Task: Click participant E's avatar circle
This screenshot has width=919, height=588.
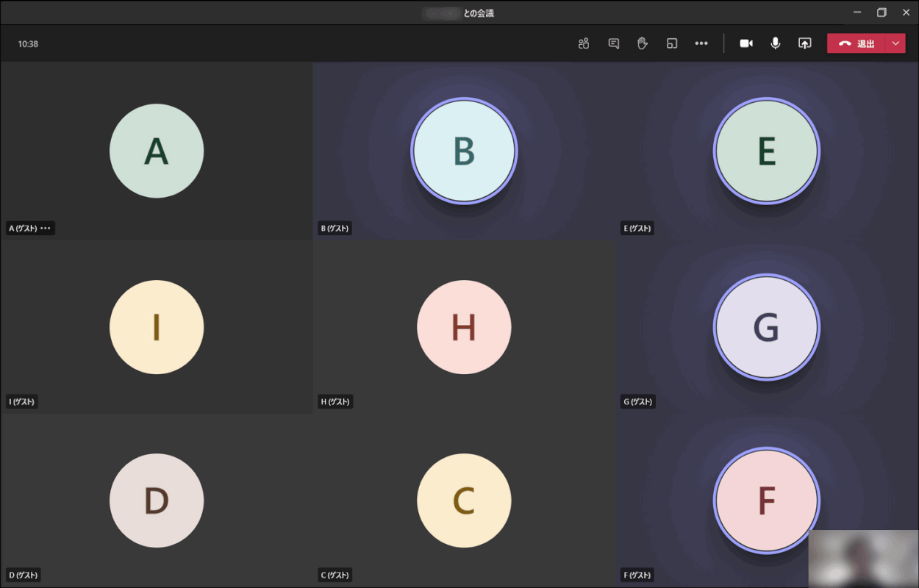Action: coord(766,151)
